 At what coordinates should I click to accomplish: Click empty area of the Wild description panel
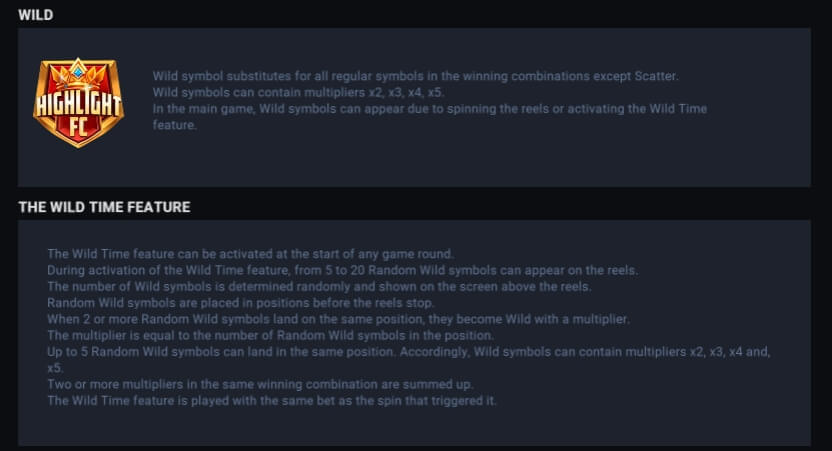coord(478,159)
